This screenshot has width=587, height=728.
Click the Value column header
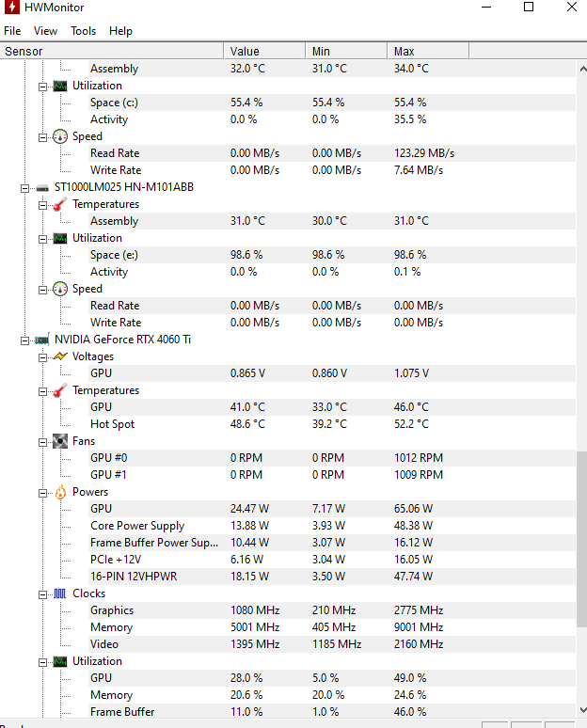coord(264,51)
